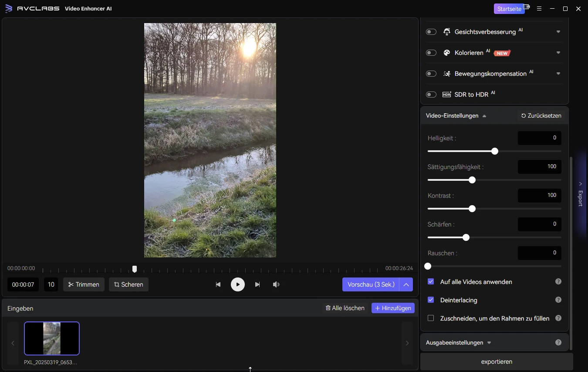
Task: Mute the audio with speaker icon
Action: click(276, 284)
